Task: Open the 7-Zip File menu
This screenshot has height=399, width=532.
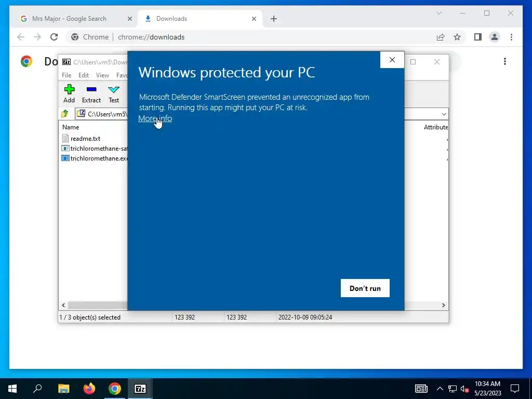Action: pos(66,75)
